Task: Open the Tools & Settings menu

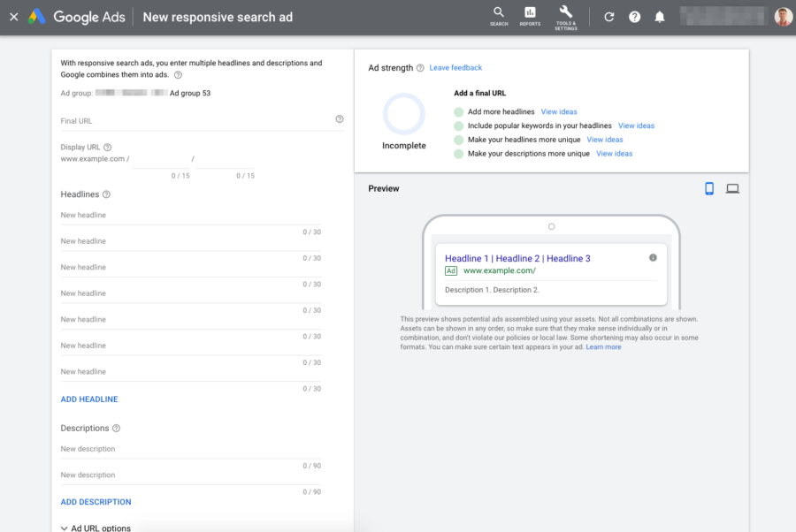Action: click(565, 17)
